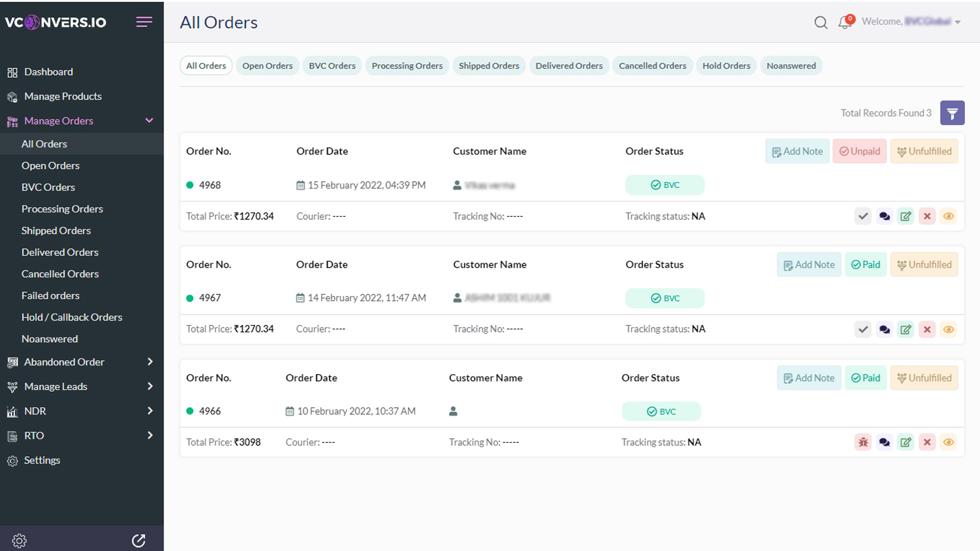Expand the Manage Leads menu
The height and width of the screenshot is (551, 980).
[x=149, y=386]
